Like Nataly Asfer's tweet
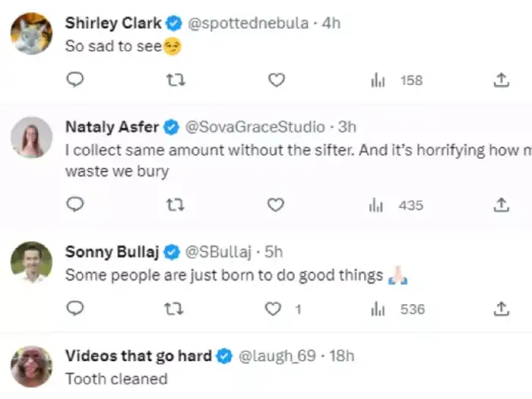 coord(277,204)
